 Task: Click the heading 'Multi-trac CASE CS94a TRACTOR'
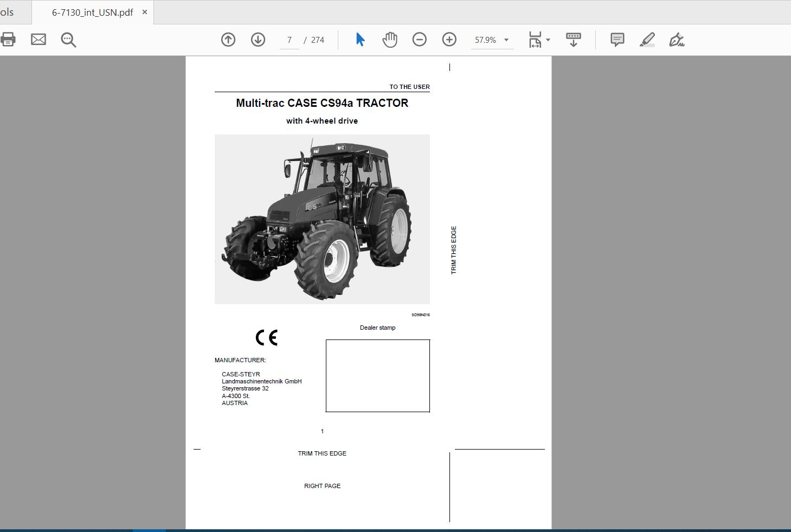coord(322,103)
